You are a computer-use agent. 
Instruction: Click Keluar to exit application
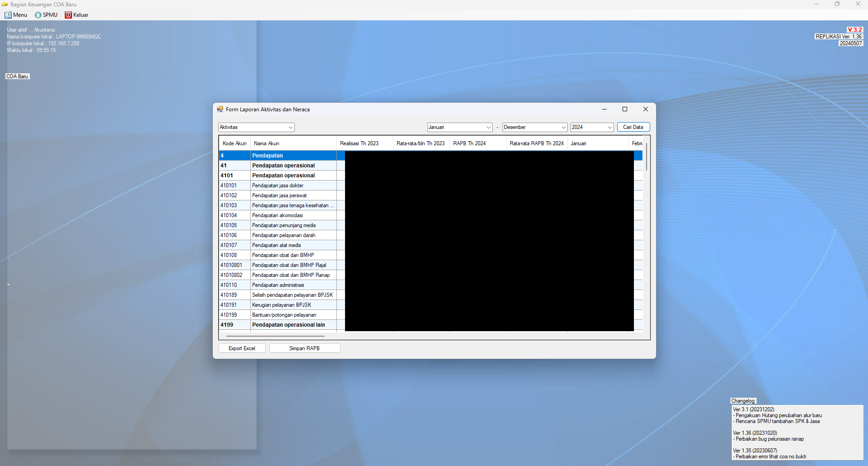(77, 15)
